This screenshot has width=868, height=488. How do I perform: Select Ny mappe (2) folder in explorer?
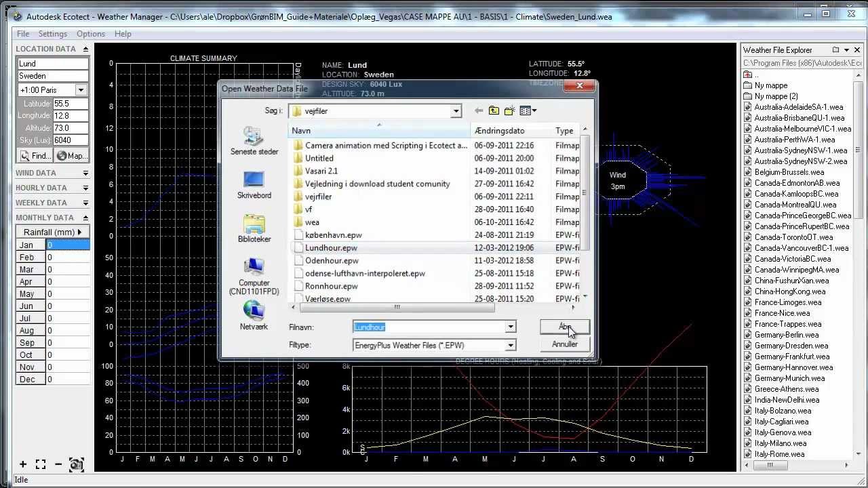pyautogui.click(x=776, y=96)
